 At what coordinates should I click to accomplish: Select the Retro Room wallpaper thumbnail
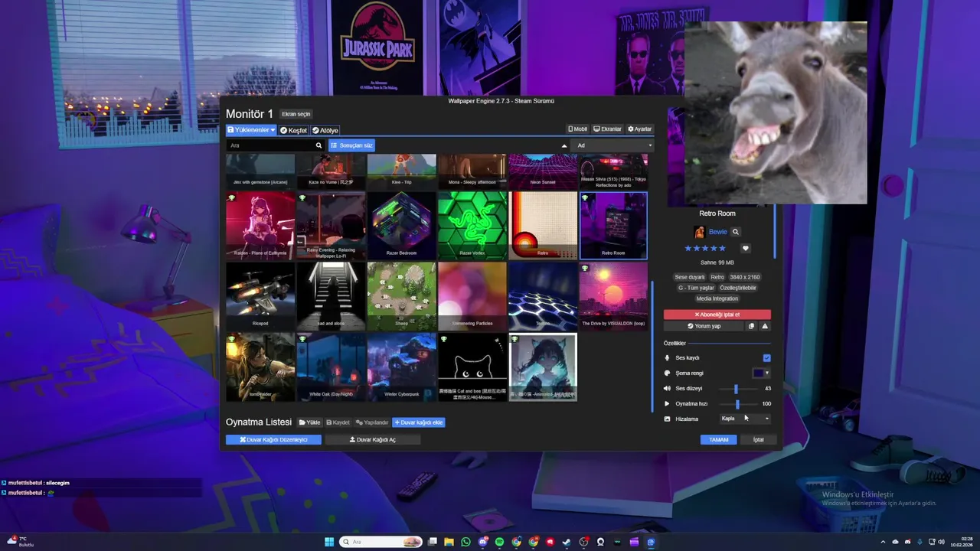[x=613, y=225]
